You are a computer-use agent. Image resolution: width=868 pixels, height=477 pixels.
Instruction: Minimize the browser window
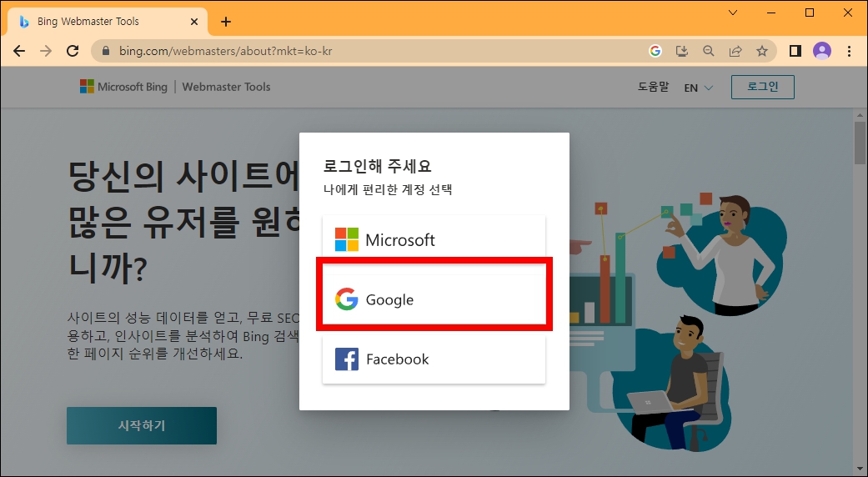(x=771, y=13)
